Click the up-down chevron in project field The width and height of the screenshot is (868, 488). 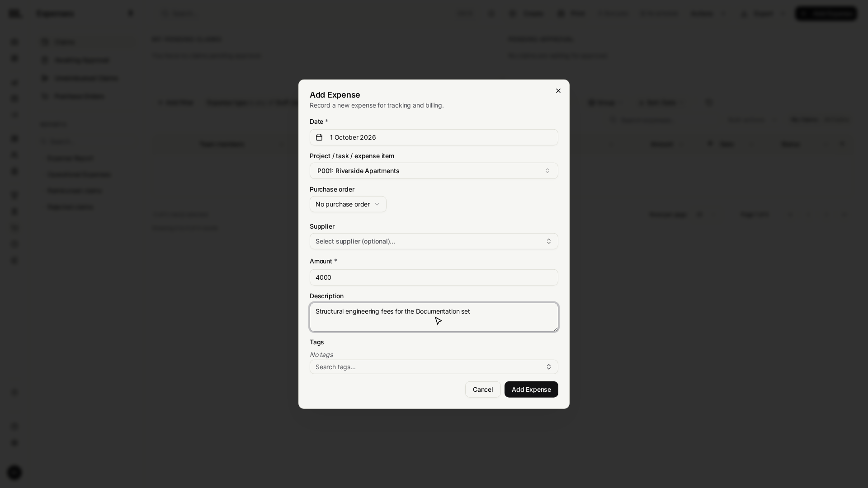pos(547,171)
